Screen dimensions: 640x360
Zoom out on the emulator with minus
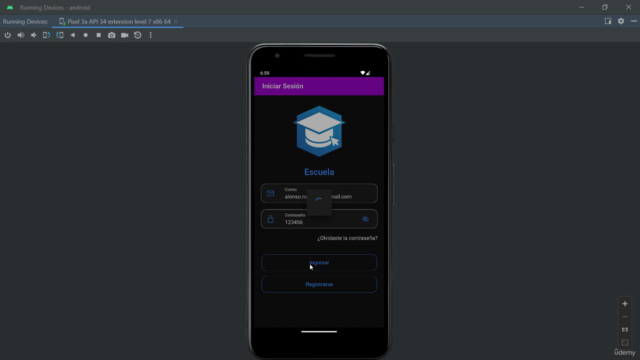(624, 317)
